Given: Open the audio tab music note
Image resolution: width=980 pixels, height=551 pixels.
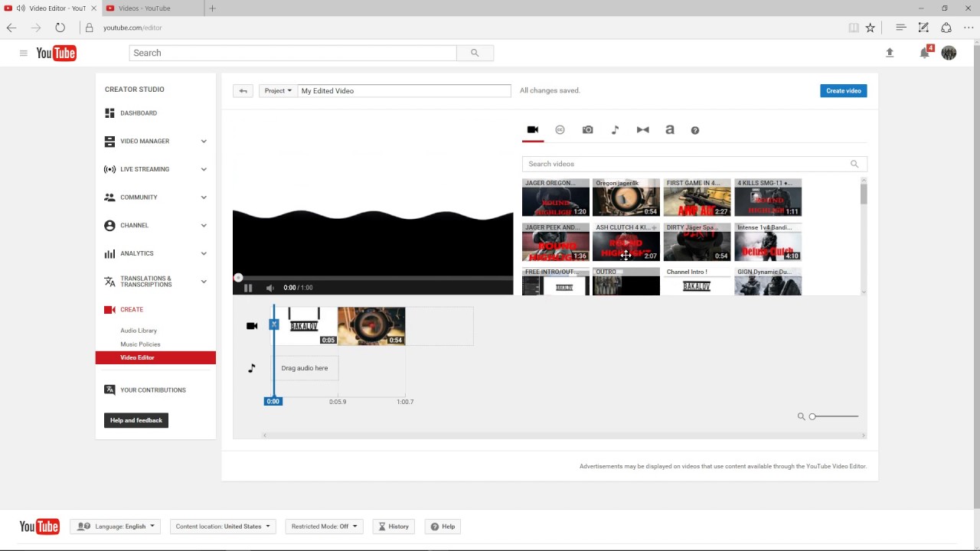Looking at the screenshot, I should point(615,130).
